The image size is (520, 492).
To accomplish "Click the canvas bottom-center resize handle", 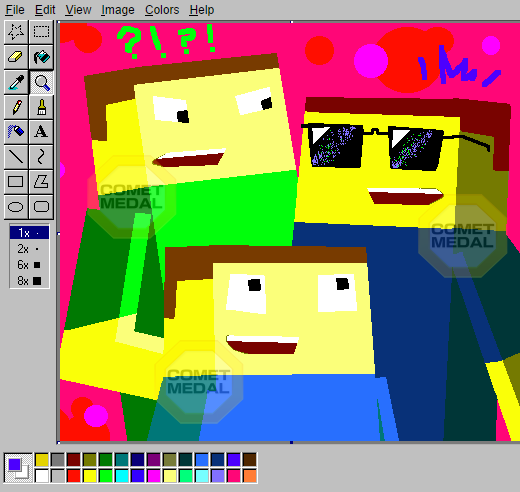I will click(x=292, y=442).
